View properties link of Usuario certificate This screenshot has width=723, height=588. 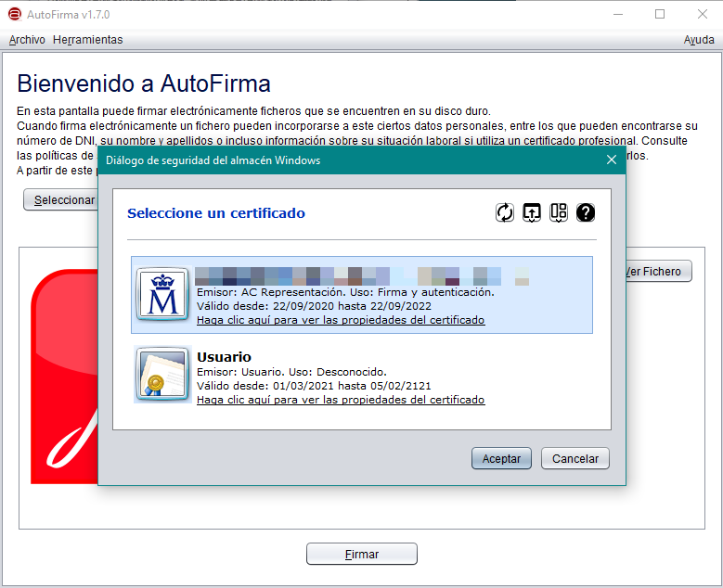(341, 400)
